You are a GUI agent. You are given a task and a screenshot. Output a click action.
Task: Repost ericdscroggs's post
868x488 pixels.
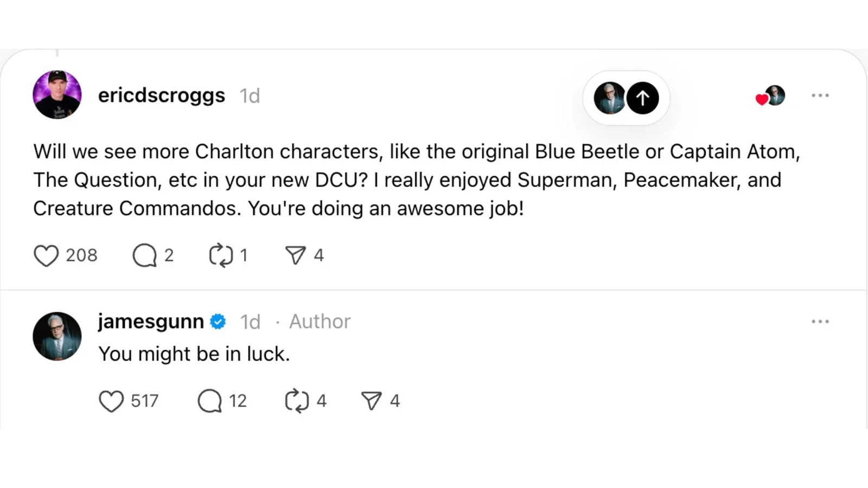point(221,255)
